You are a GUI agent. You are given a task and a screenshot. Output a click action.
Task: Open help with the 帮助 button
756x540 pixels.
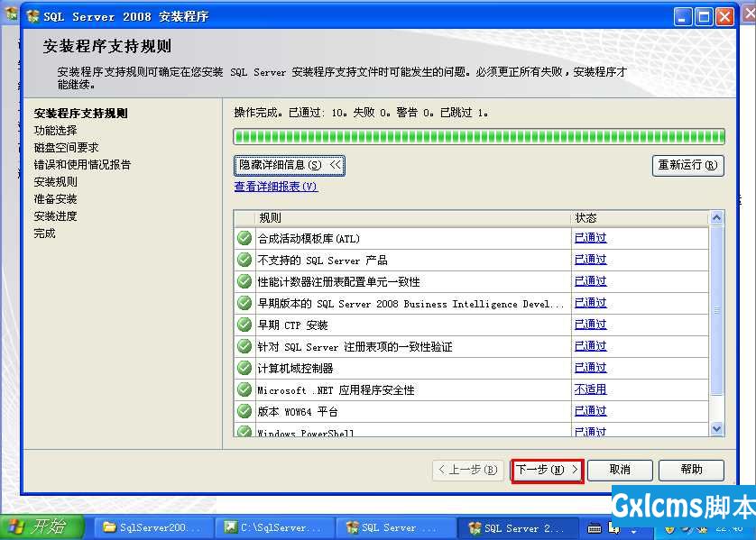point(691,471)
